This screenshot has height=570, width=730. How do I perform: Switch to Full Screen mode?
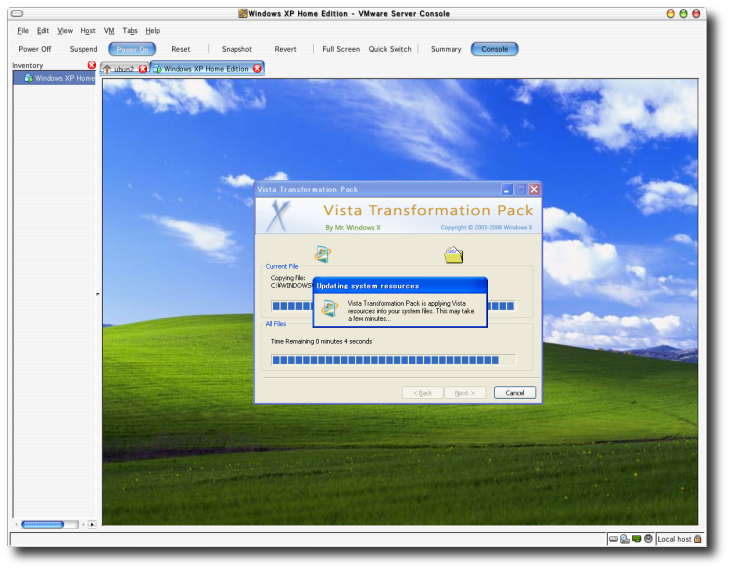click(x=341, y=49)
